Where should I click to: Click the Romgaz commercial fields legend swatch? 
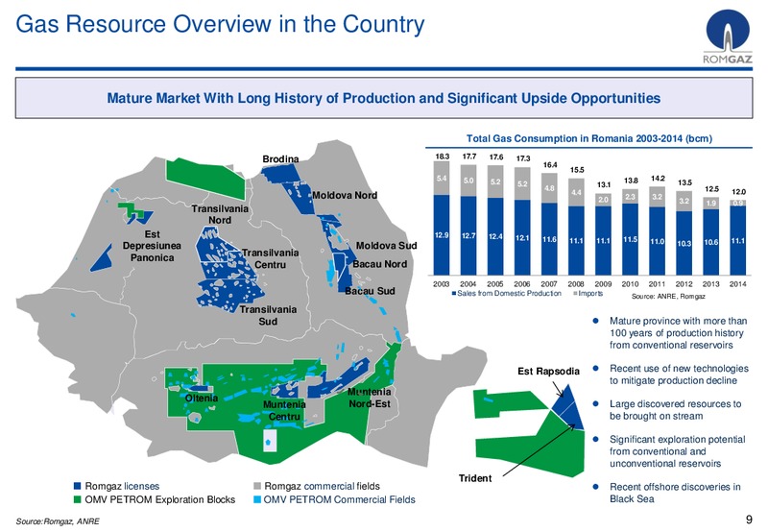257,486
